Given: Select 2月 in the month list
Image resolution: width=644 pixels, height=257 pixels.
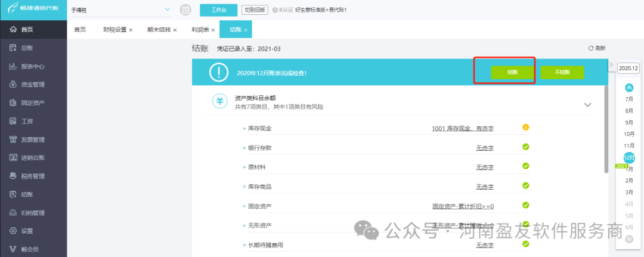Looking at the screenshot, I should (x=629, y=181).
